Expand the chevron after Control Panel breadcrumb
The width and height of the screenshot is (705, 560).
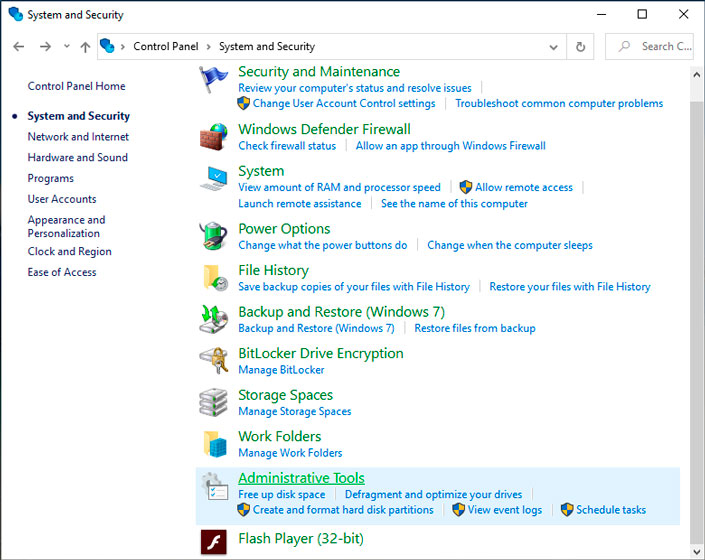click(208, 47)
